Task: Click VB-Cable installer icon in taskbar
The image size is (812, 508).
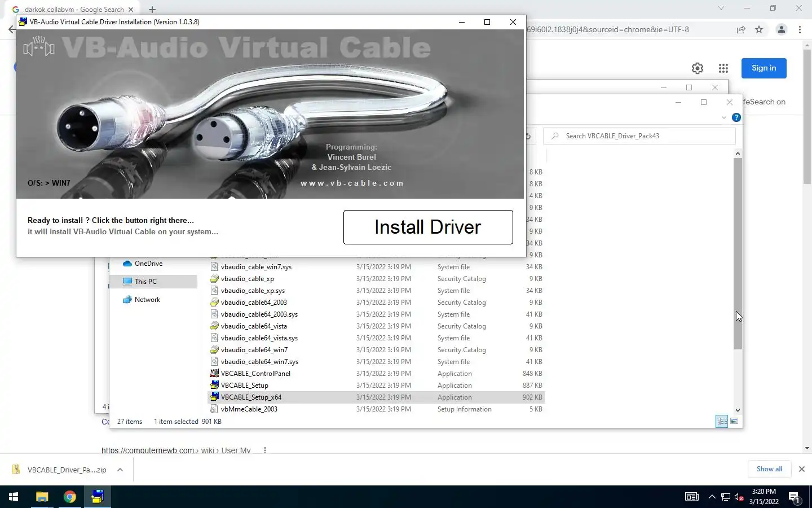Action: click(97, 497)
